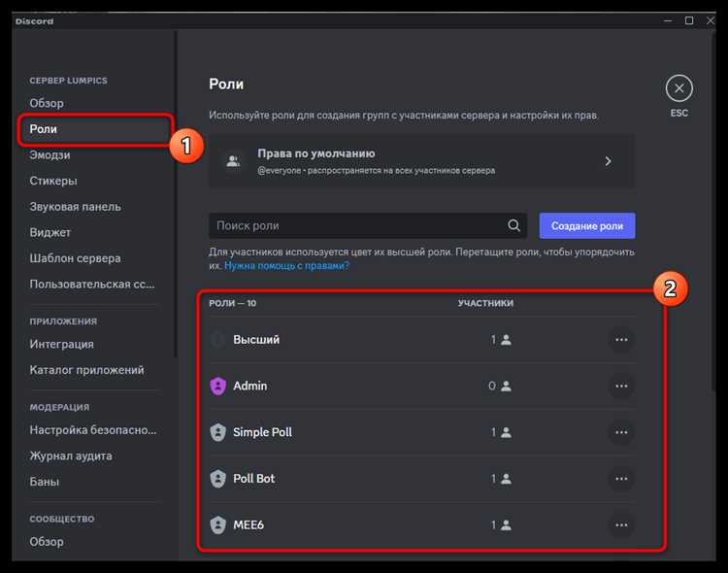Viewport: 728px width, 573px height.
Task: View members icon for Simple Poll role
Action: point(506,432)
